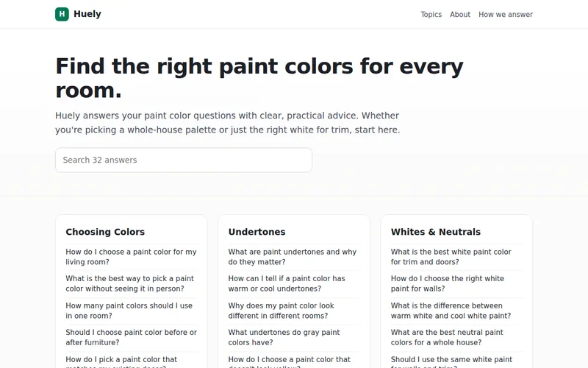
Task: Focus the Search 32 answers field
Action: coord(183,160)
